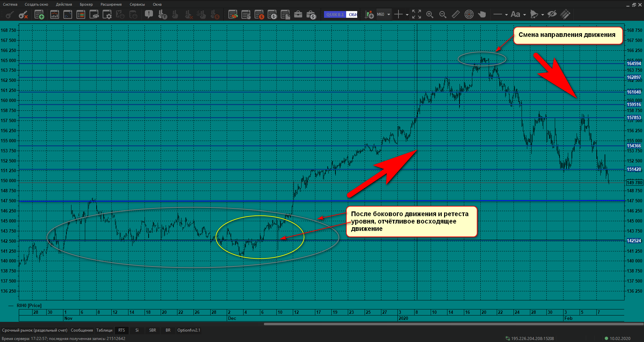Open the table settings gear icon

click(x=107, y=14)
